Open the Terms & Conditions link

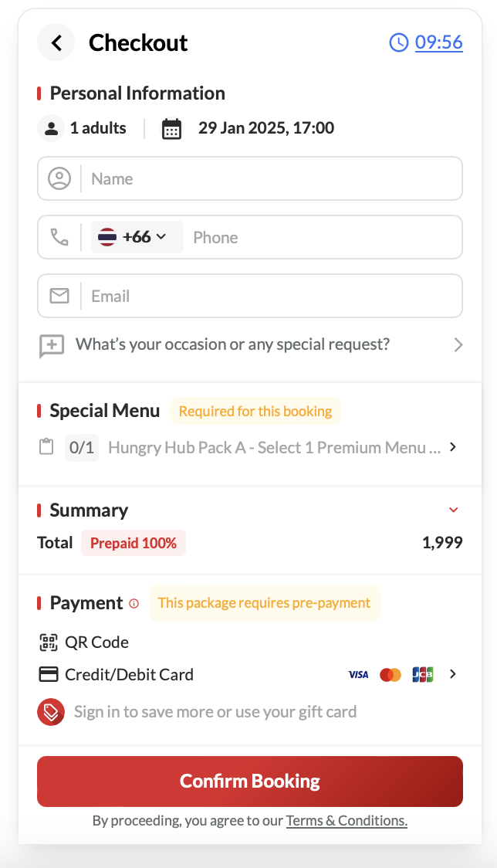(x=347, y=821)
